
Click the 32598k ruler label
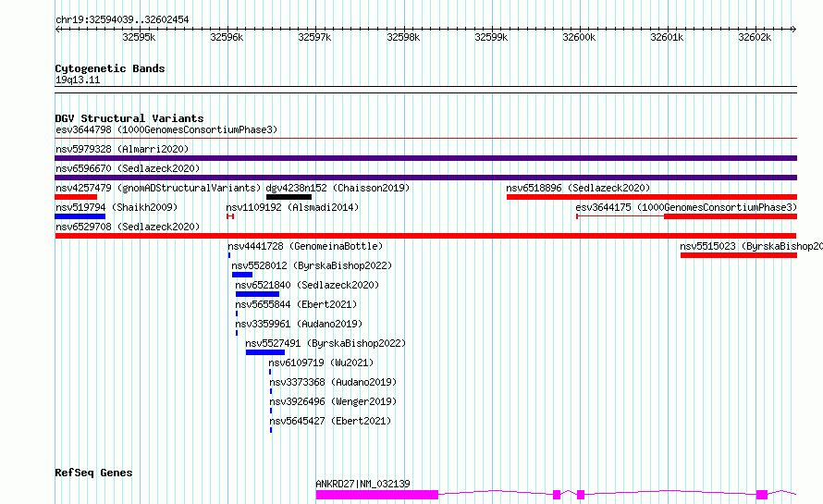[x=403, y=37]
